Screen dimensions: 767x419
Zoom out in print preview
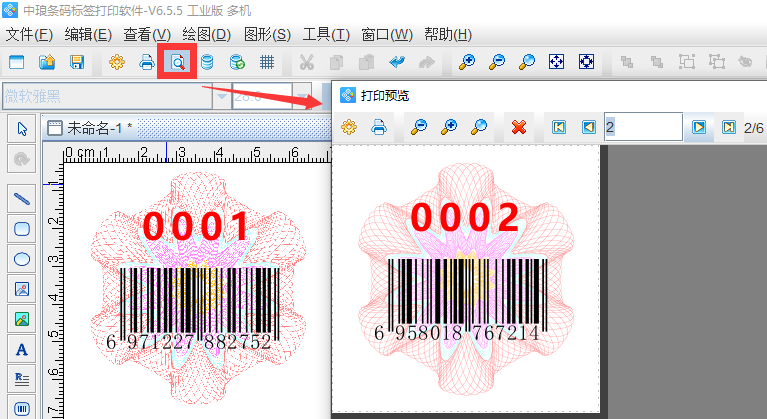419,127
